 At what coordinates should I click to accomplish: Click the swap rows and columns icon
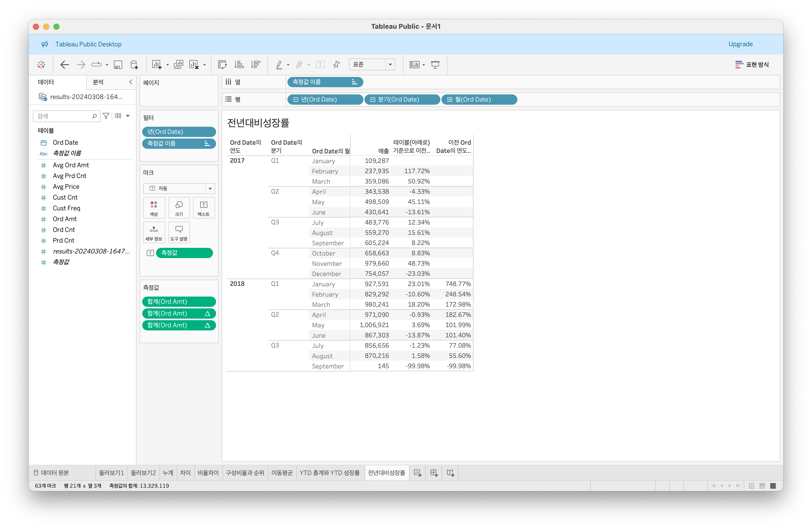point(222,64)
